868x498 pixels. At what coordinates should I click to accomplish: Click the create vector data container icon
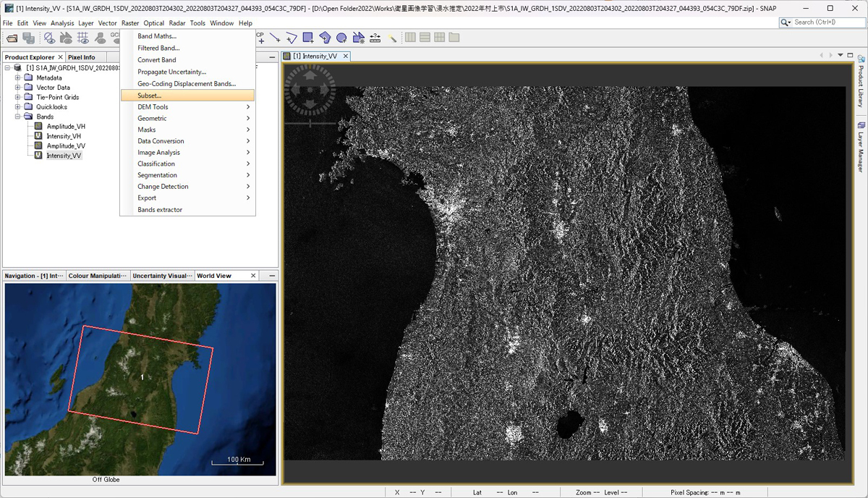(358, 38)
